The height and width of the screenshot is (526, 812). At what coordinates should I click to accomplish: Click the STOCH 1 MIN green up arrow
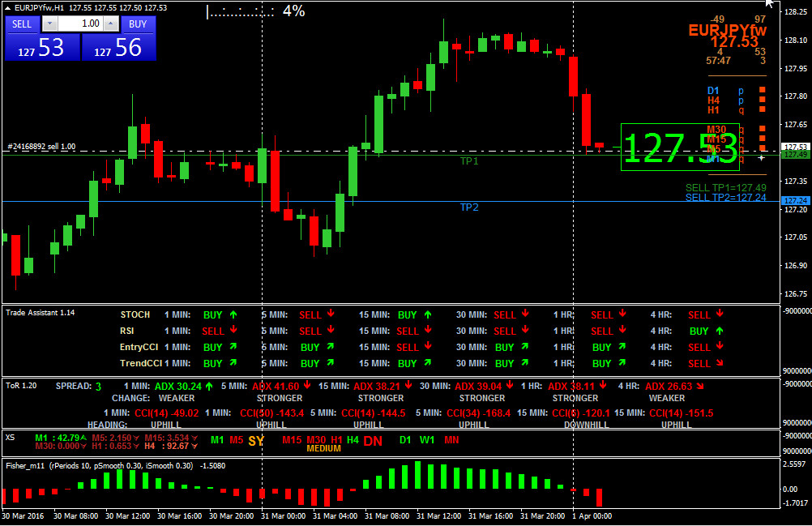pos(233,314)
